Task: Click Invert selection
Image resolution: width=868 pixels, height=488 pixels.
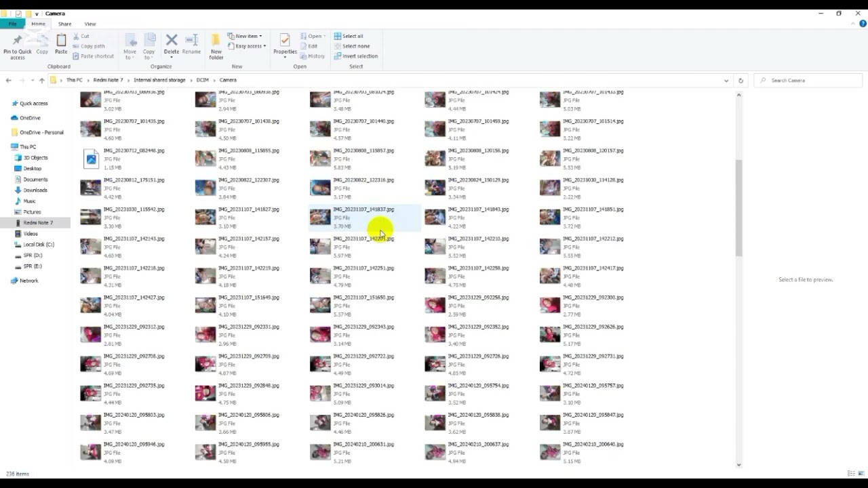Action: pos(355,56)
